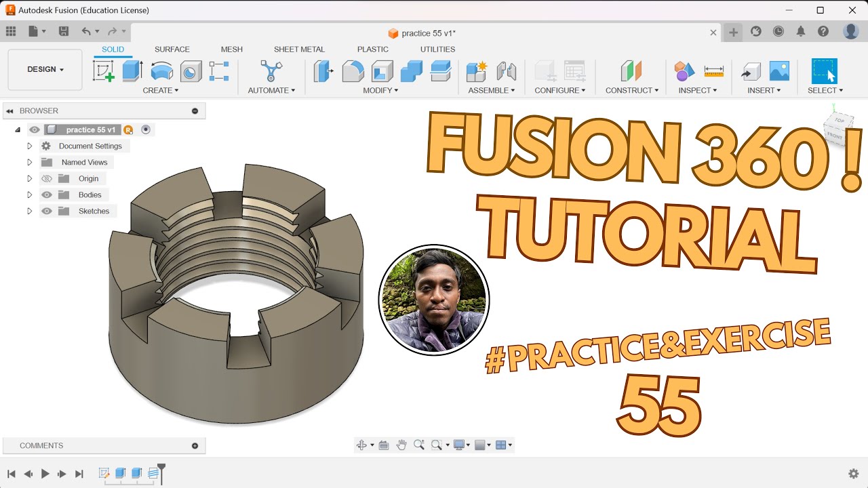
Task: Switch to the PLASTIC tab
Action: tap(373, 49)
